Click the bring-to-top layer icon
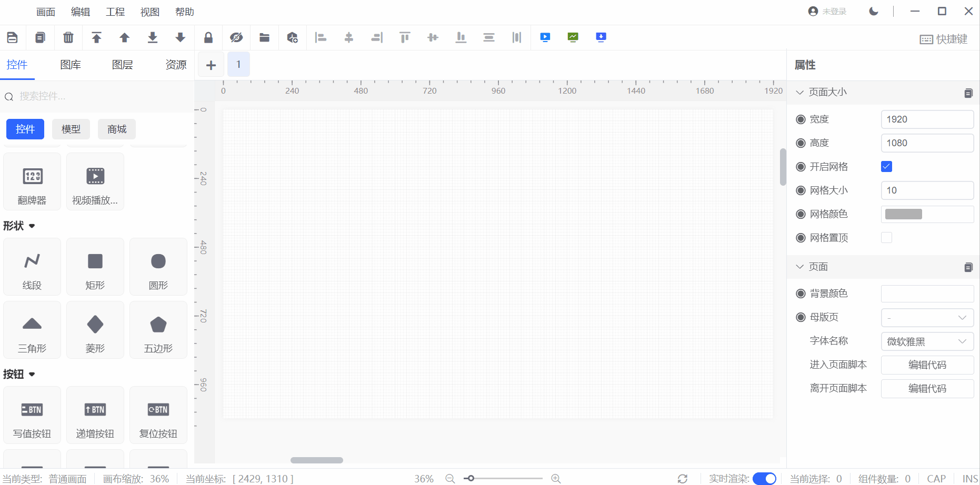Screen dimensions: 980x485 click(x=96, y=37)
